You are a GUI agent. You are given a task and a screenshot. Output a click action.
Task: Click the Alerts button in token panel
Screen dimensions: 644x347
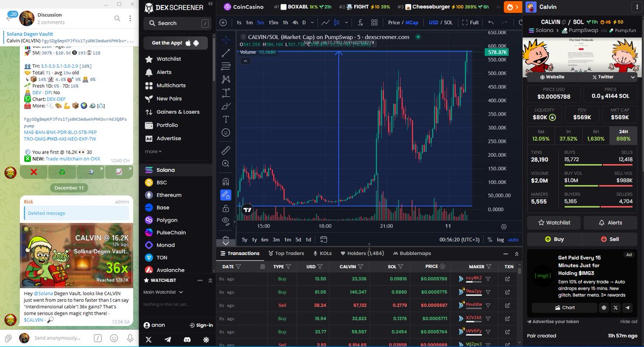(x=610, y=222)
